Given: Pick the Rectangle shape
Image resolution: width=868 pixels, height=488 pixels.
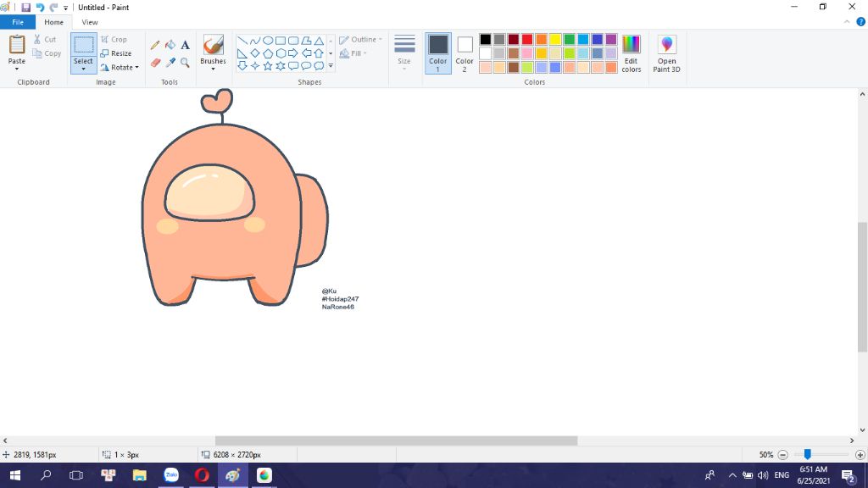Looking at the screenshot, I should point(280,41).
